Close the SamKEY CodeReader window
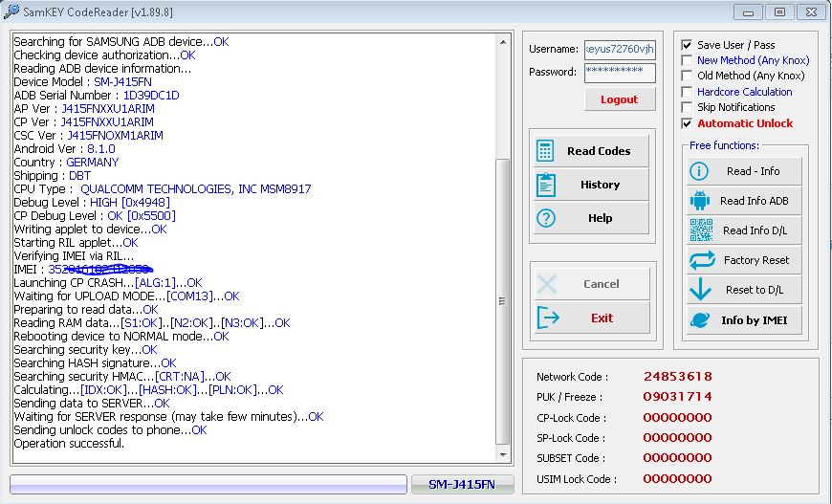Screen dimensions: 832x504 pos(811,12)
